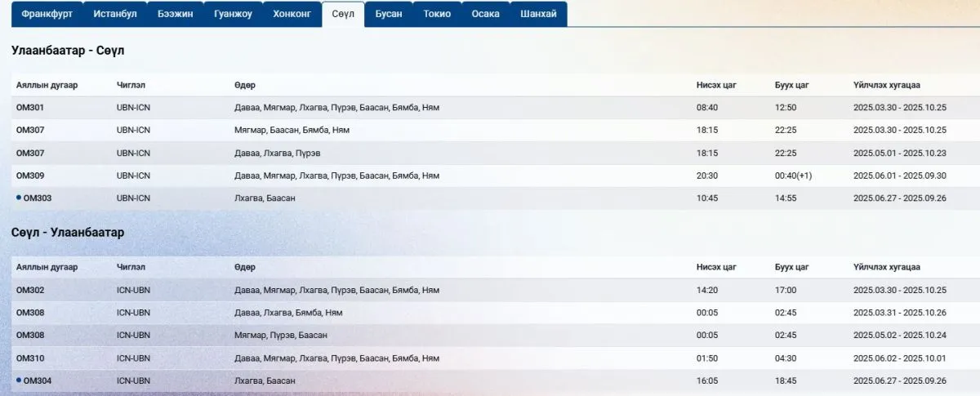Click period 2025.05.01 - 2025.10.23
Image resolution: width=980 pixels, height=396 pixels.
(899, 153)
